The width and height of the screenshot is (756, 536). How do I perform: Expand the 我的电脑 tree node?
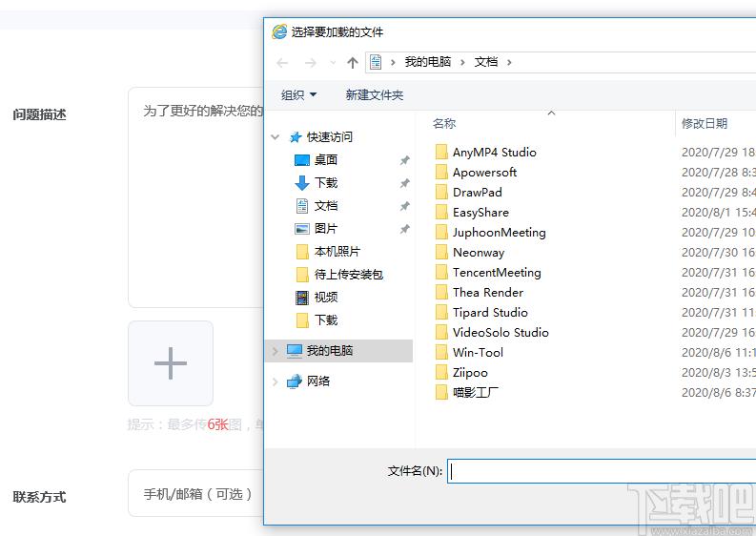[x=276, y=351]
